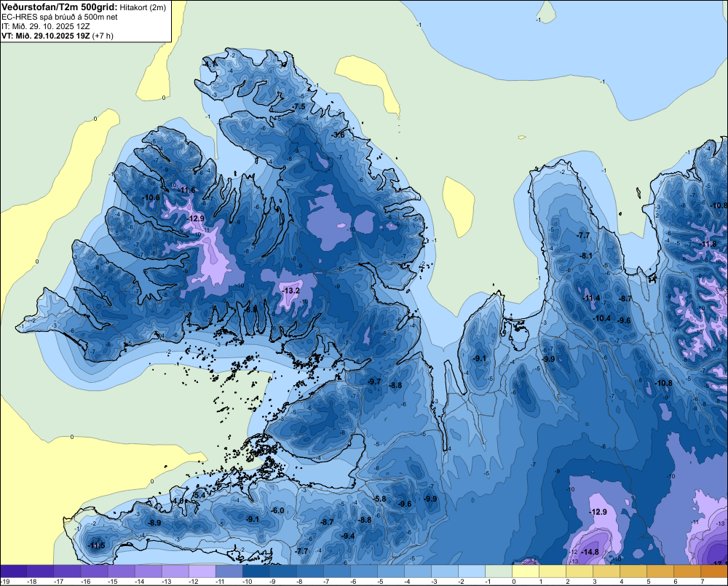Click the 'VT: Mið. 29.10.2025 19Z (+7 h)' line
The image size is (728, 586).
(x=57, y=36)
